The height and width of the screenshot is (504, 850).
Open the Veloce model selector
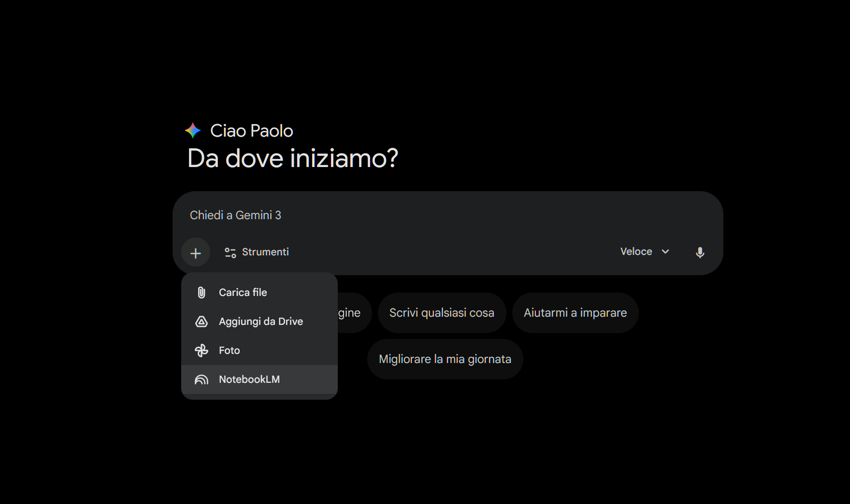point(636,252)
